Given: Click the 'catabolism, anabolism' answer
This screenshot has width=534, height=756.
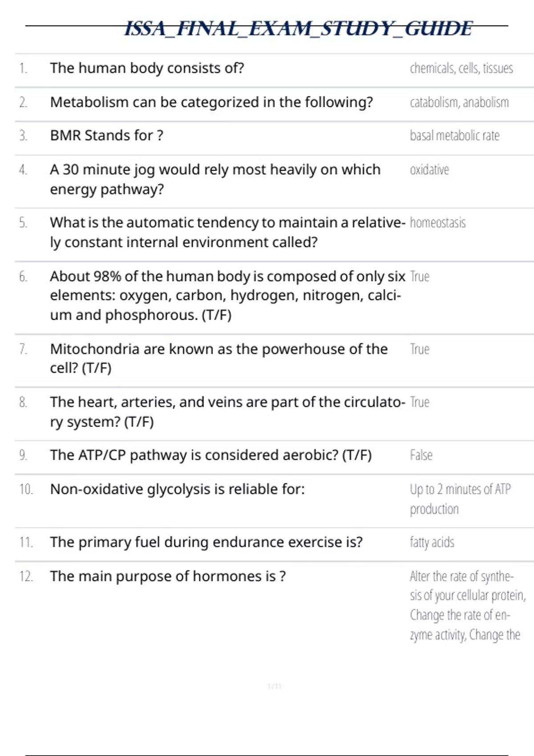Looking at the screenshot, I should [459, 102].
